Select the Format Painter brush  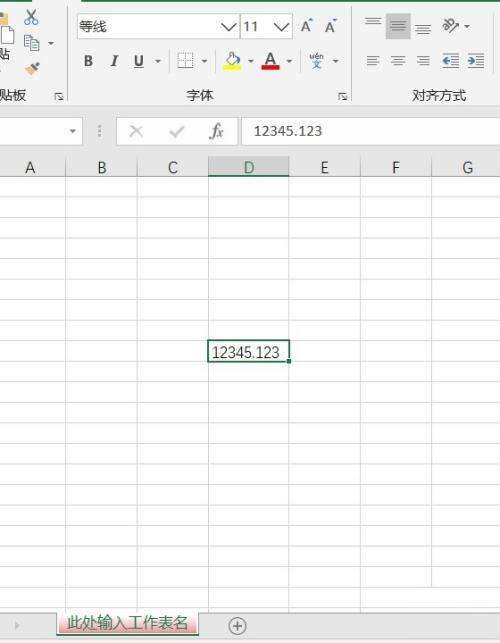tap(32, 68)
